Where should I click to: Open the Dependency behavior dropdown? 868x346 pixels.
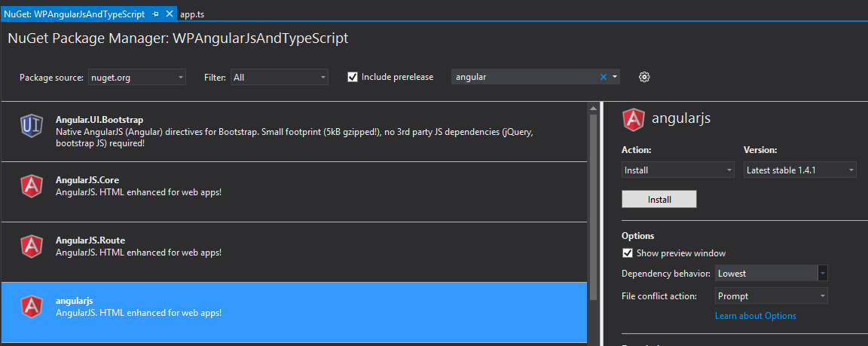click(x=771, y=274)
